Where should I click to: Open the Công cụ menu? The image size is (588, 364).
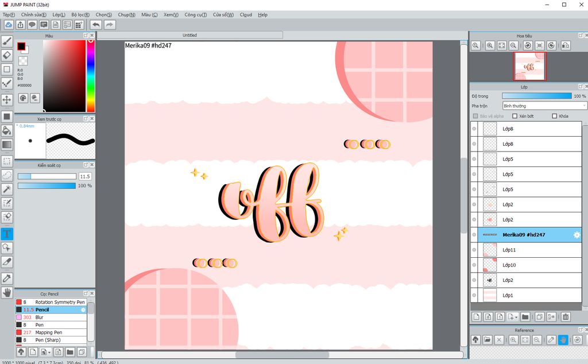(x=195, y=14)
